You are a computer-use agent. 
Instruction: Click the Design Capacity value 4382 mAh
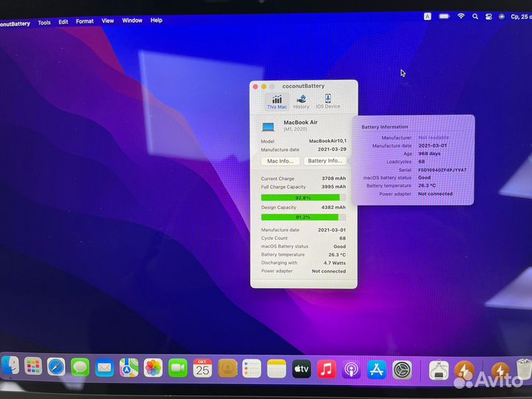point(333,207)
